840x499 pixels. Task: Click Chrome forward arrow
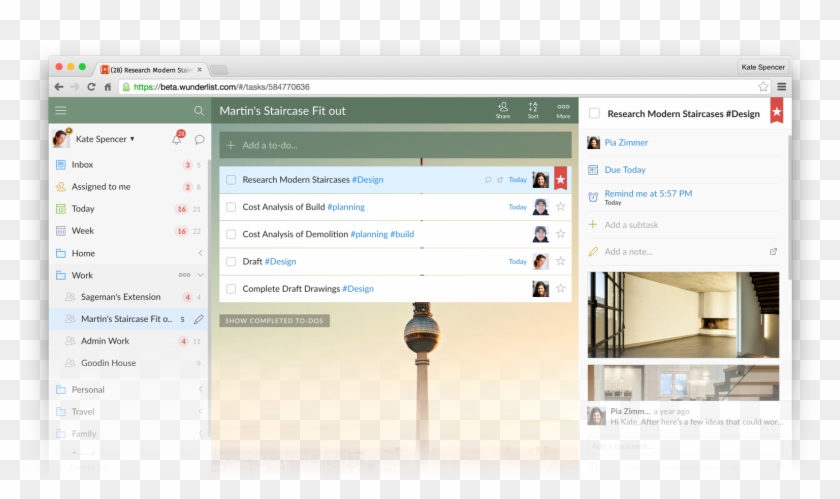pos(75,87)
